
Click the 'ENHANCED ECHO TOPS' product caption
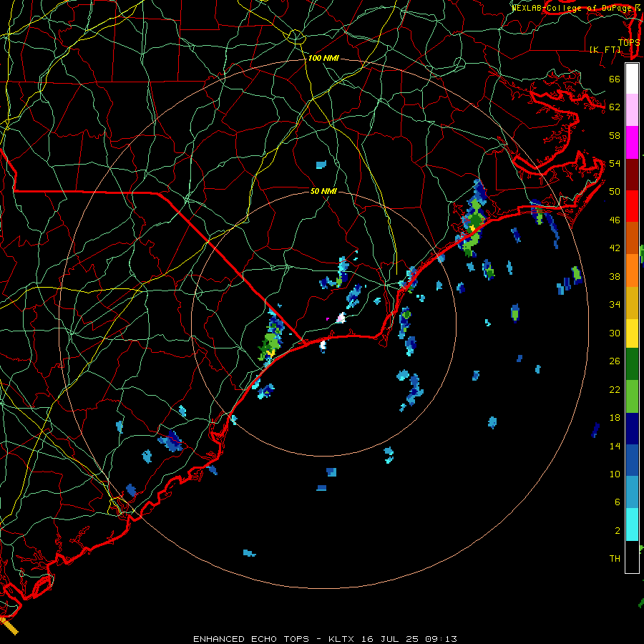coord(251,639)
